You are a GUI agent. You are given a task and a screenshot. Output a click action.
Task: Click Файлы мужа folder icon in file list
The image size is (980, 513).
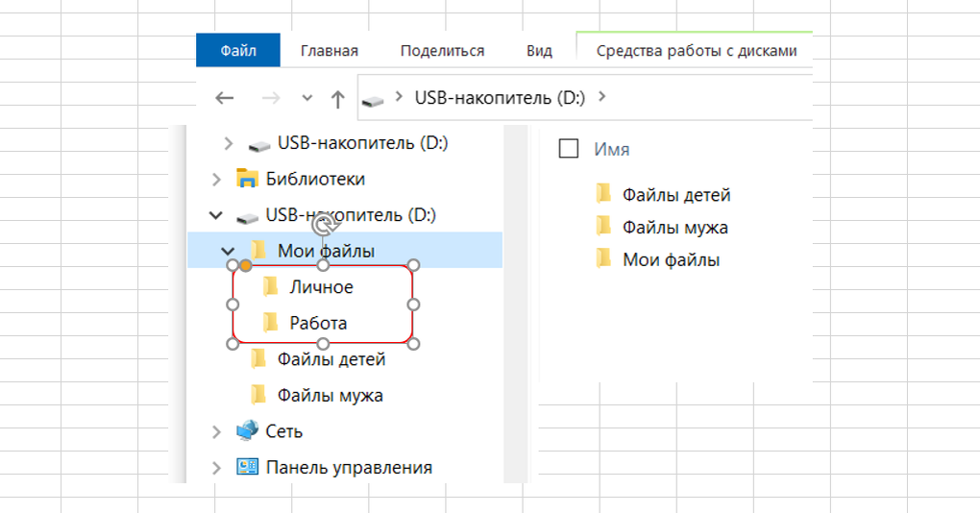pos(603,226)
